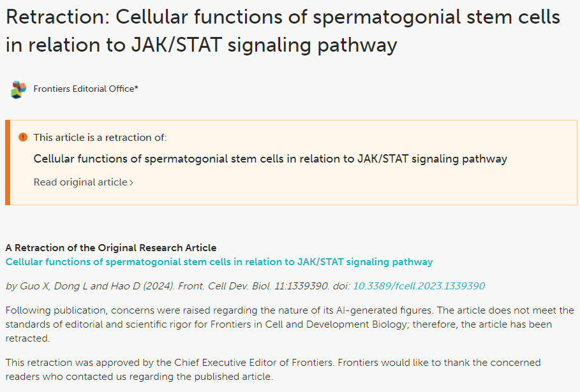Click the Frontiers colorful cube logo avatar

(18, 89)
